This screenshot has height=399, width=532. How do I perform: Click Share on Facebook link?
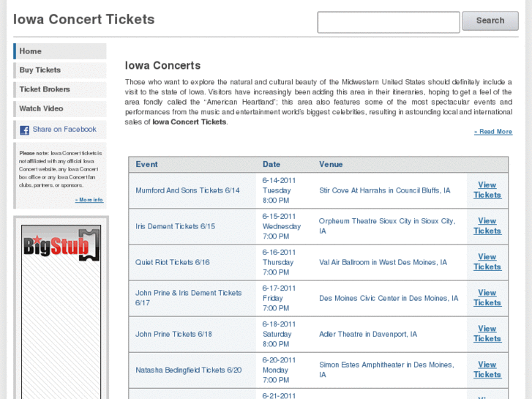[64, 130]
